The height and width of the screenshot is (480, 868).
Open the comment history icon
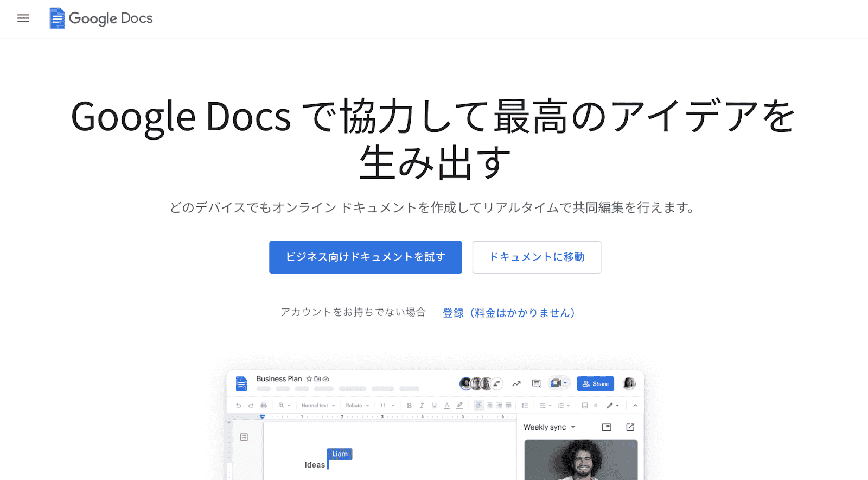point(536,384)
